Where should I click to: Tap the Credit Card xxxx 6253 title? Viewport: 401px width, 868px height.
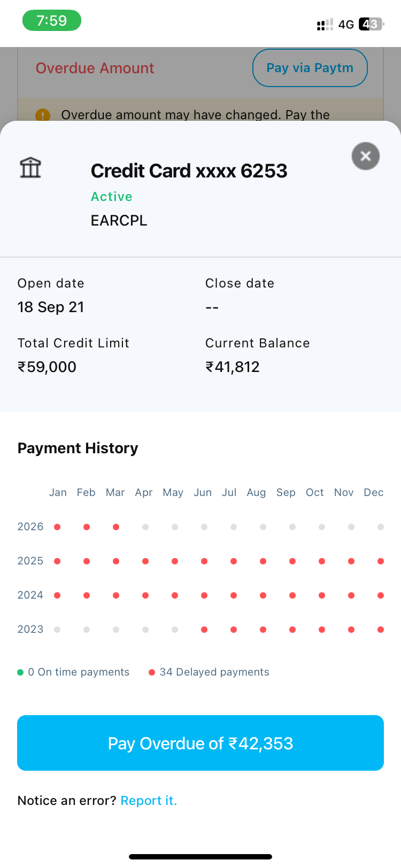(189, 171)
